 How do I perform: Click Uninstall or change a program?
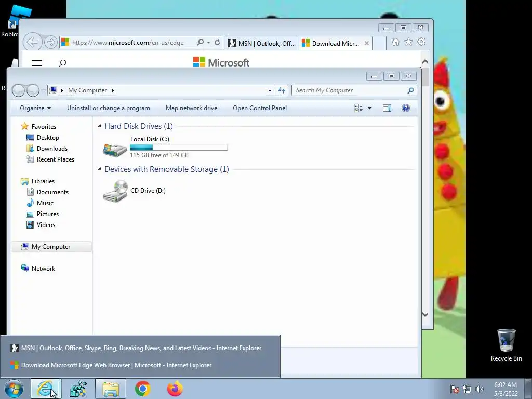tap(108, 108)
